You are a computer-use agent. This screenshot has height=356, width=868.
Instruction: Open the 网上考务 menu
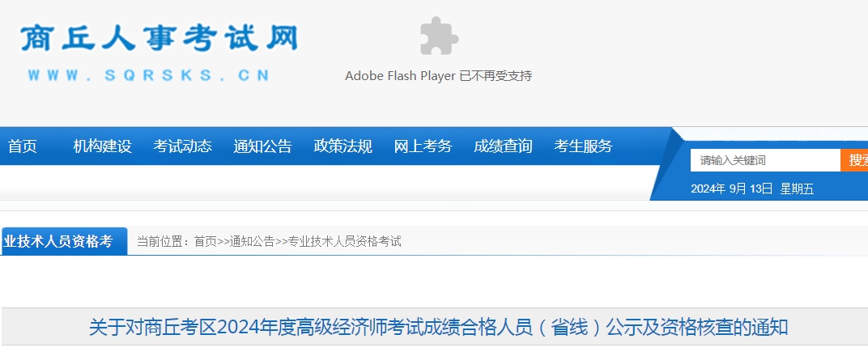423,146
